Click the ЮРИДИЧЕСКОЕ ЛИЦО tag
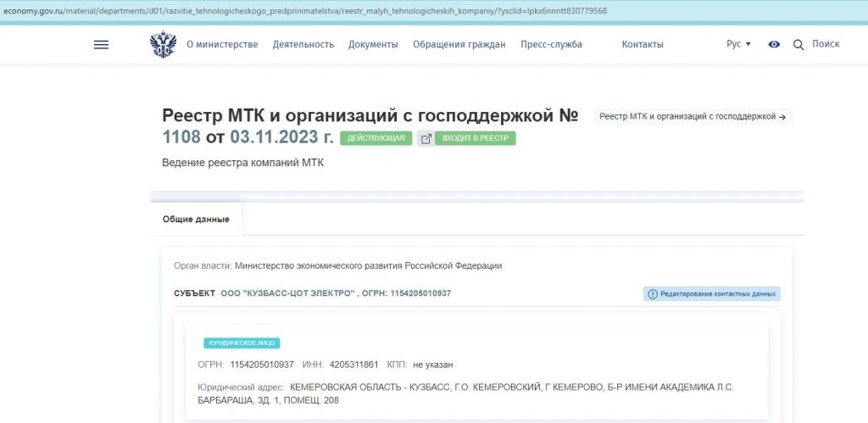Screen dimensions: 868x423 tap(242, 343)
